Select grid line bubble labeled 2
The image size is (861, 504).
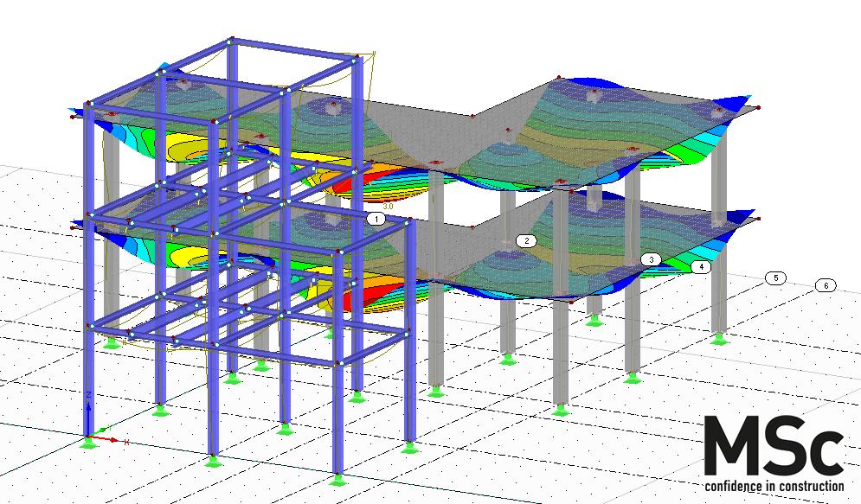click(x=527, y=240)
